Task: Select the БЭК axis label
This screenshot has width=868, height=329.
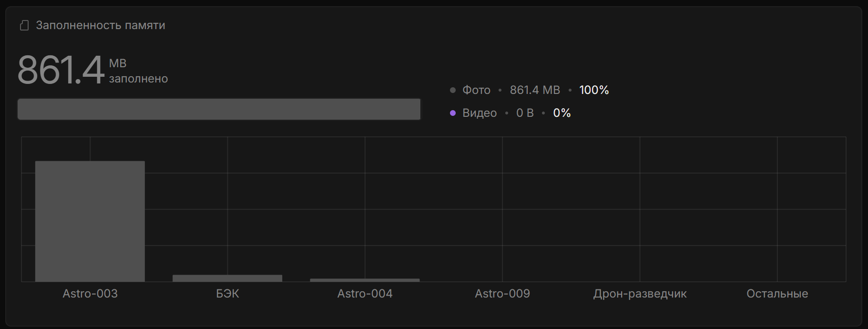Action: tap(227, 294)
